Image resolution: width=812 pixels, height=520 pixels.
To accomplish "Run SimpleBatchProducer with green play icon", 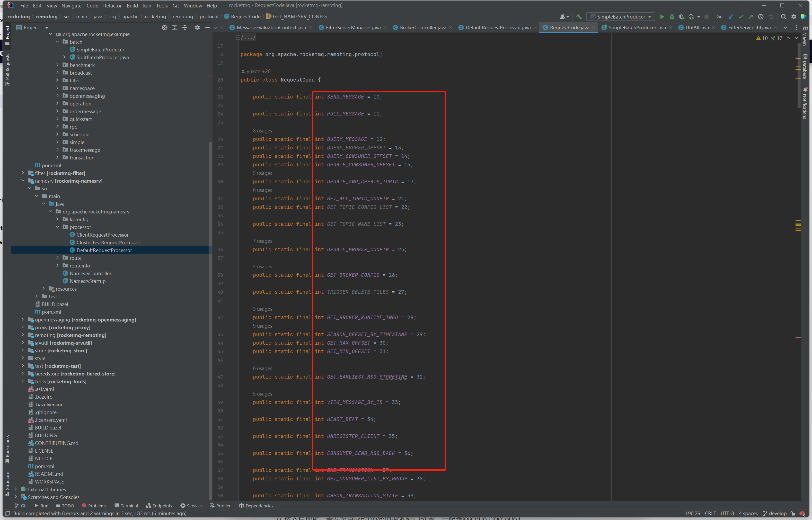I will pos(662,16).
